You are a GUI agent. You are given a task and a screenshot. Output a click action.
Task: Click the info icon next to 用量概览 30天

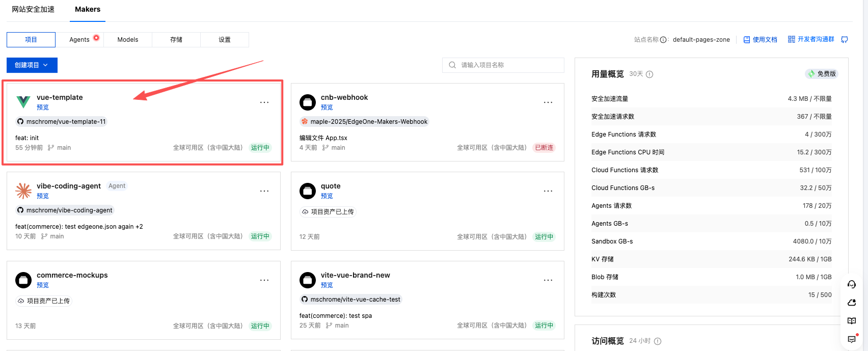(649, 74)
